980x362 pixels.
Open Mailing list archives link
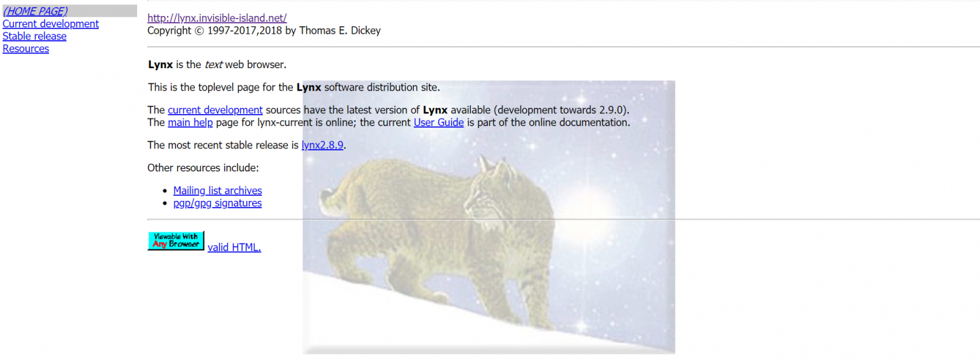pyautogui.click(x=218, y=191)
